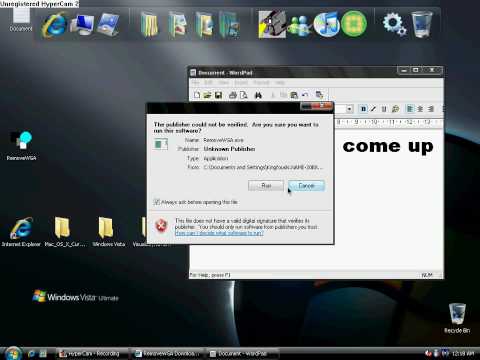Click the red shield tray icon
The width and height of the screenshot is (480, 360).
428,353
